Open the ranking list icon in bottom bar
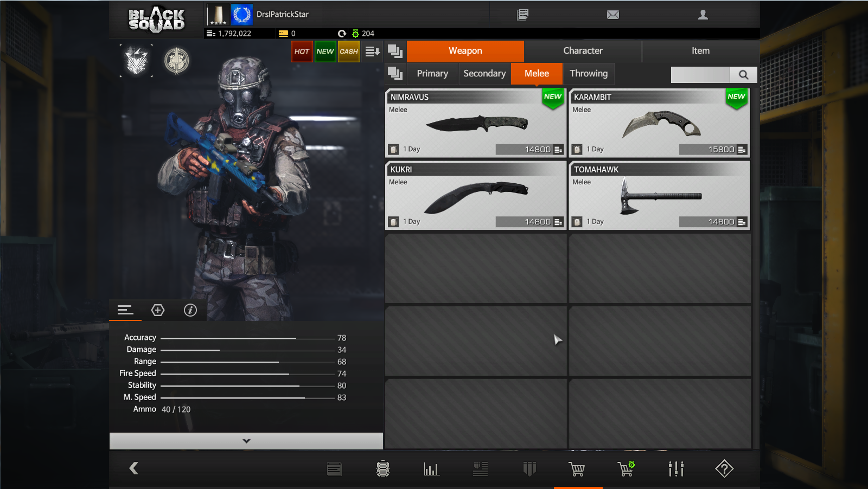Image resolution: width=868 pixels, height=489 pixels. click(x=481, y=469)
